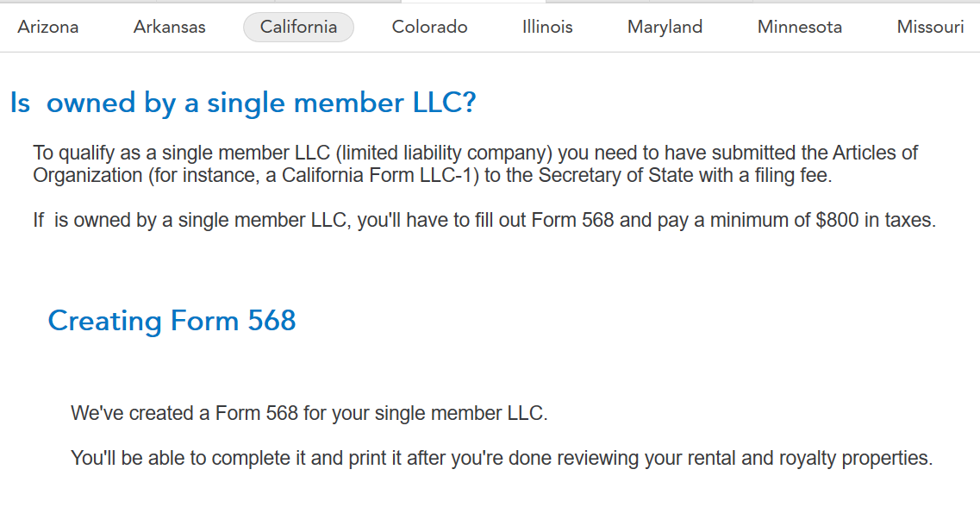
Task: Click the 'Creating Form 568' heading
Action: 172,321
